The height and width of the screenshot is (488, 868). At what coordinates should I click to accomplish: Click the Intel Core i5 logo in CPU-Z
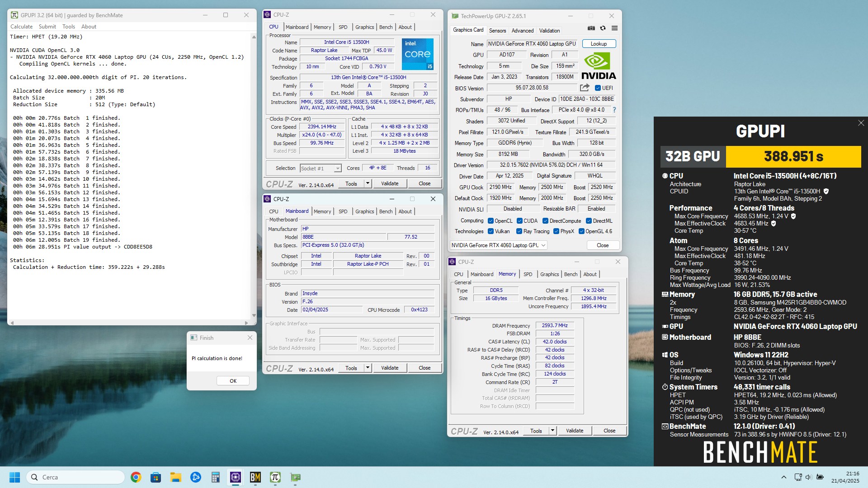point(417,54)
